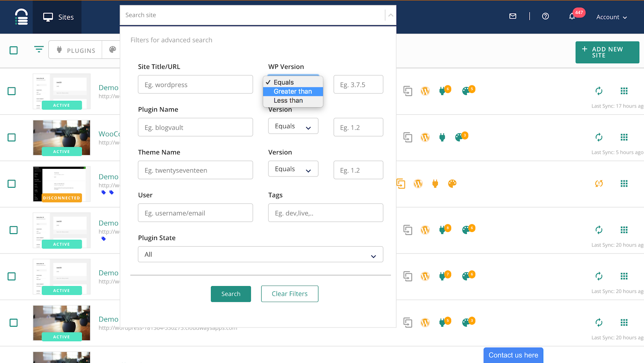
Task: Check the WooCommerce site checkbox
Action: [12, 137]
